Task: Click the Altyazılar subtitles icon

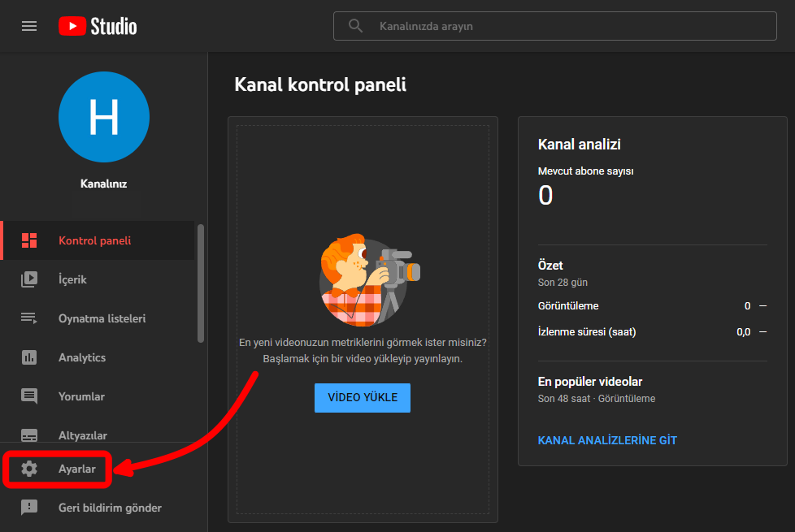Action: pos(29,435)
